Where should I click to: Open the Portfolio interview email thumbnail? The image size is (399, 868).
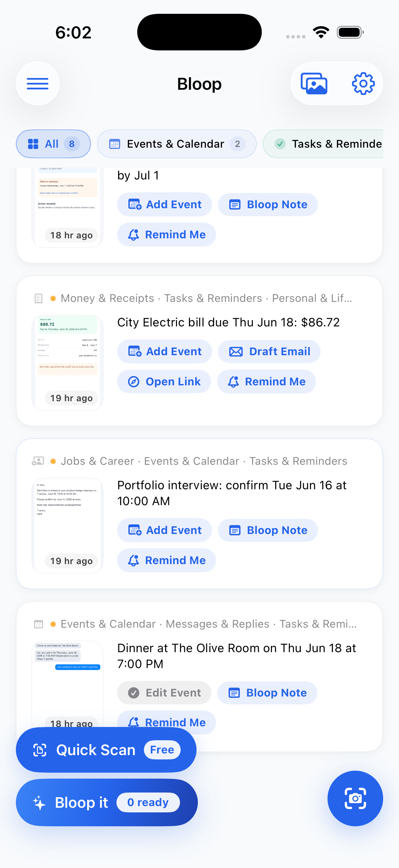click(x=67, y=525)
